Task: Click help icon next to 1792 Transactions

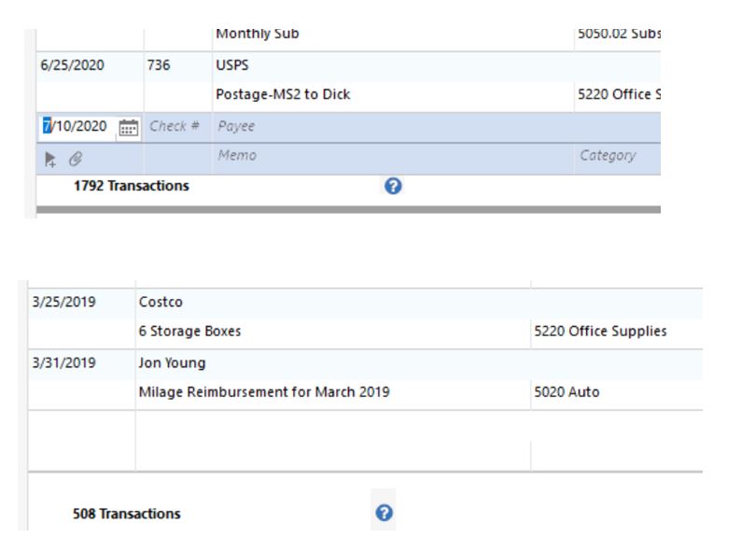Action: 393,186
